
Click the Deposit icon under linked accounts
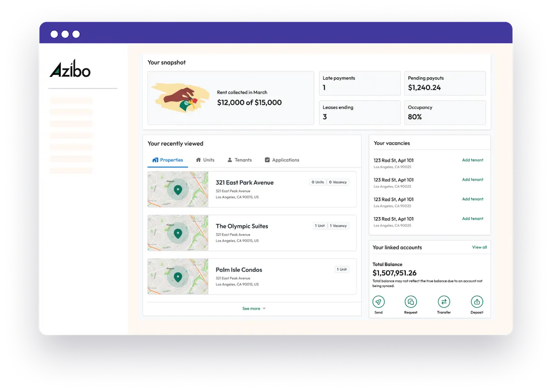(x=477, y=302)
